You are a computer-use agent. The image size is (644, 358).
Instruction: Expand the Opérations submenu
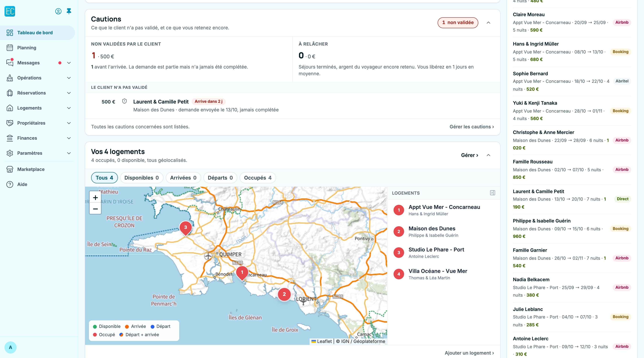(x=69, y=78)
